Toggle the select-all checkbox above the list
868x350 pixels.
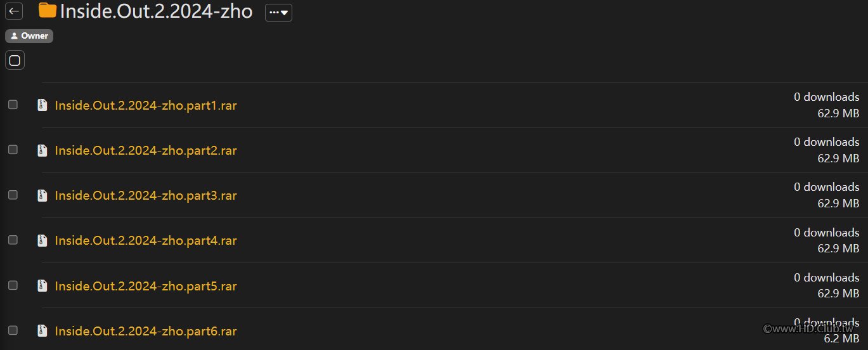point(15,61)
